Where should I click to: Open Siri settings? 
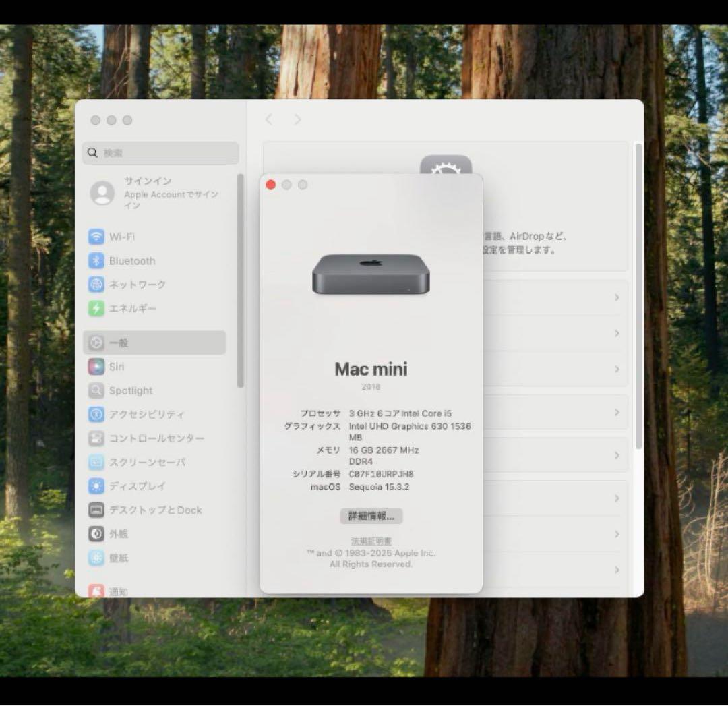[117, 367]
